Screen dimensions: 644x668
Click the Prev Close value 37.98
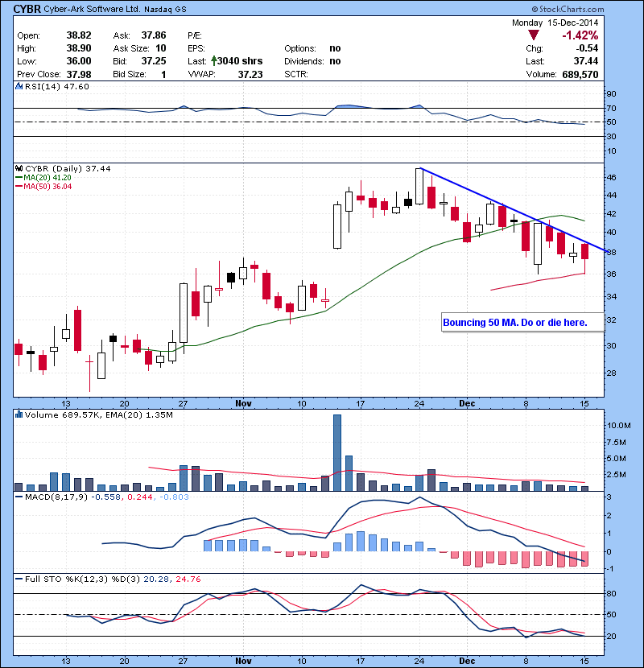coord(79,75)
